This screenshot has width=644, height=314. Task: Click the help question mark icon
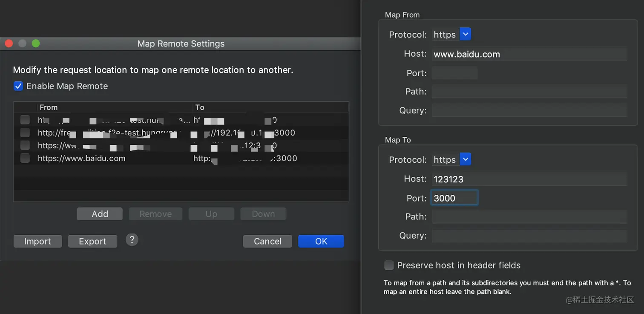[x=132, y=240]
